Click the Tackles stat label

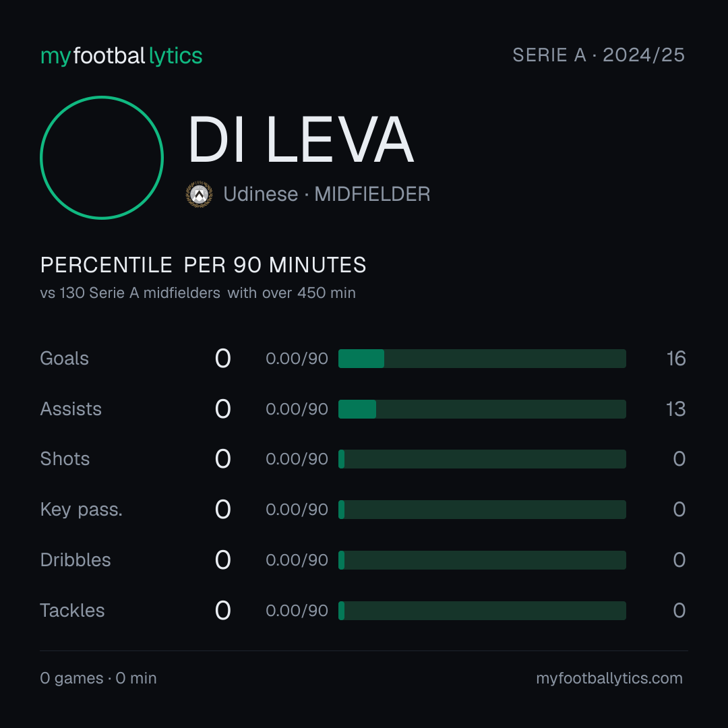(72, 611)
